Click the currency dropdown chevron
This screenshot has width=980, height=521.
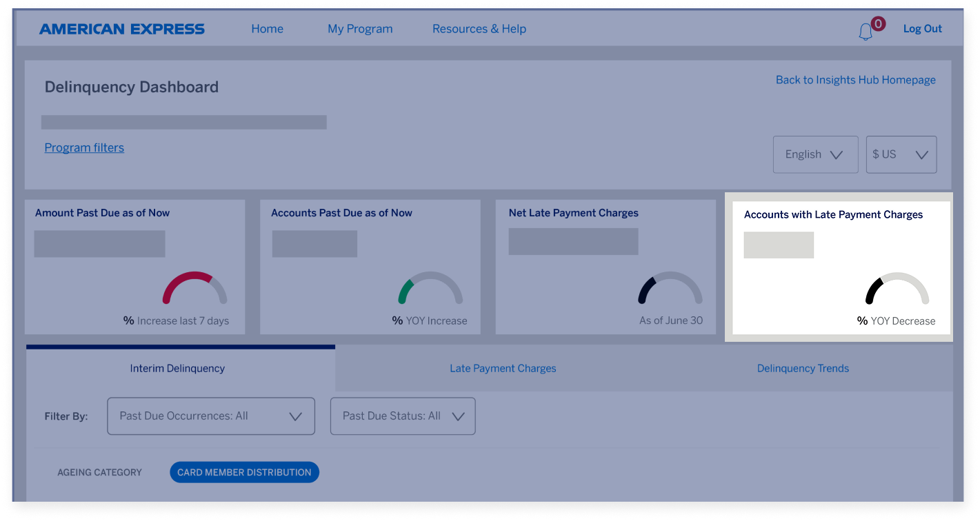tap(923, 154)
